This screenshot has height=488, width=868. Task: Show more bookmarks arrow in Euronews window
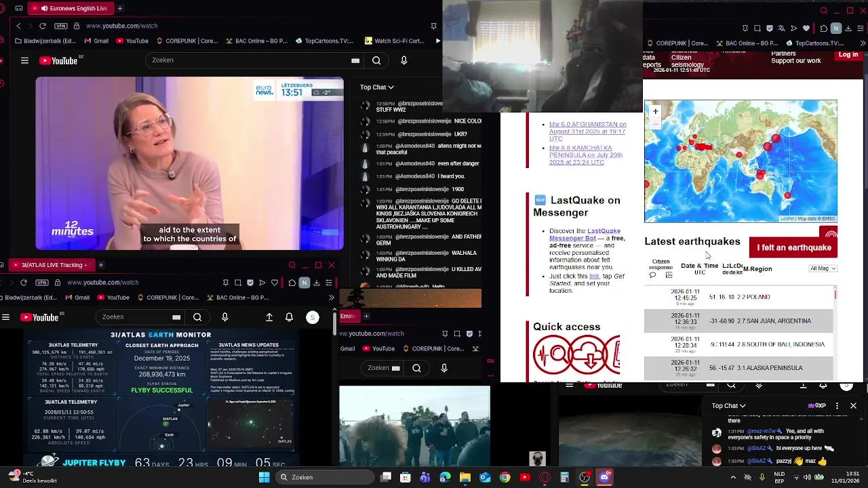(437, 41)
